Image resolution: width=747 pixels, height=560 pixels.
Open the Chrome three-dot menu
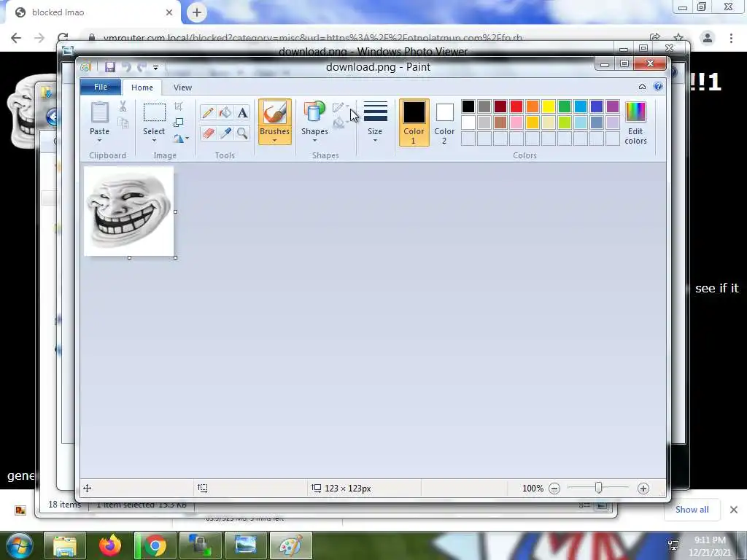[731, 38]
